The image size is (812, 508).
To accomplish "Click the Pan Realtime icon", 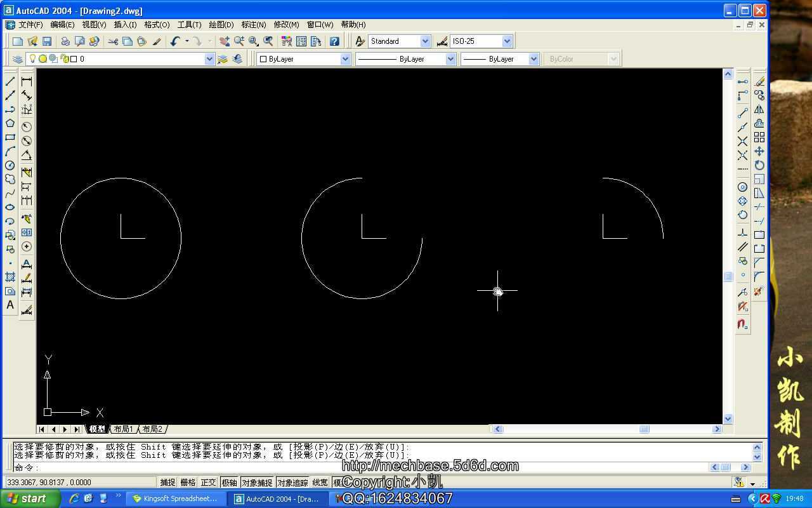I will click(x=225, y=41).
